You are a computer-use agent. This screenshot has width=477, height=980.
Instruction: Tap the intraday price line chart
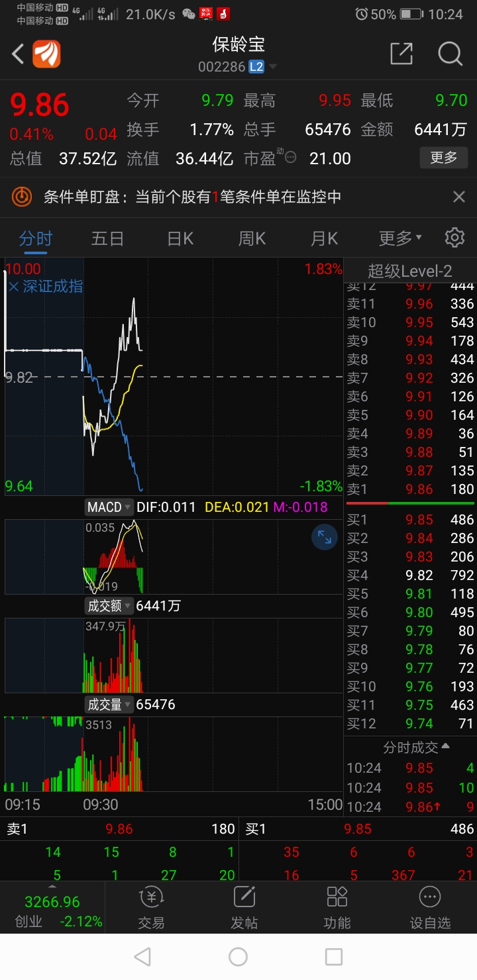click(x=174, y=377)
